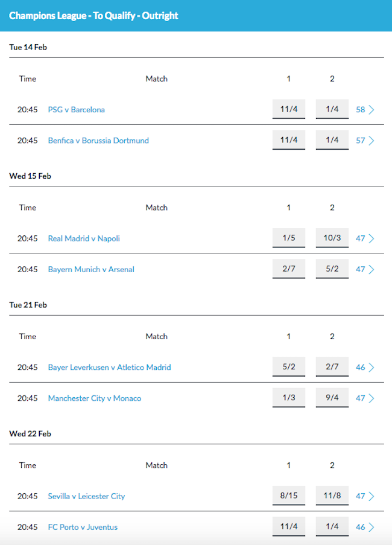
Task: Select 11/4 odds for PSG to qualify
Action: [x=289, y=109]
